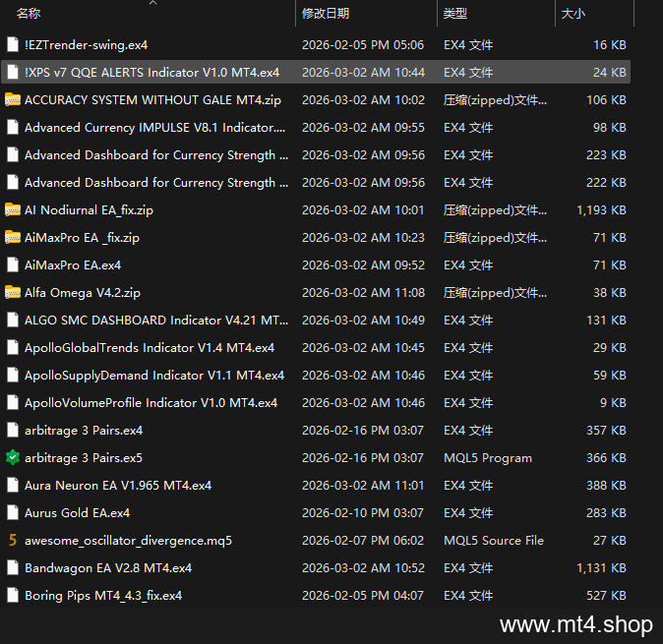Select Advanced Dashboard for Currency Strength 223 KB file
Screen dimensions: 663x644
coord(156,154)
